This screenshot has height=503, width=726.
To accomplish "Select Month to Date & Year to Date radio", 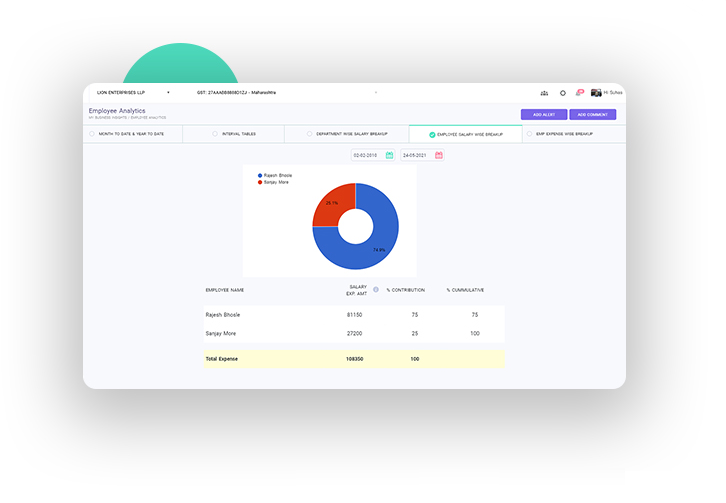I will pos(93,133).
